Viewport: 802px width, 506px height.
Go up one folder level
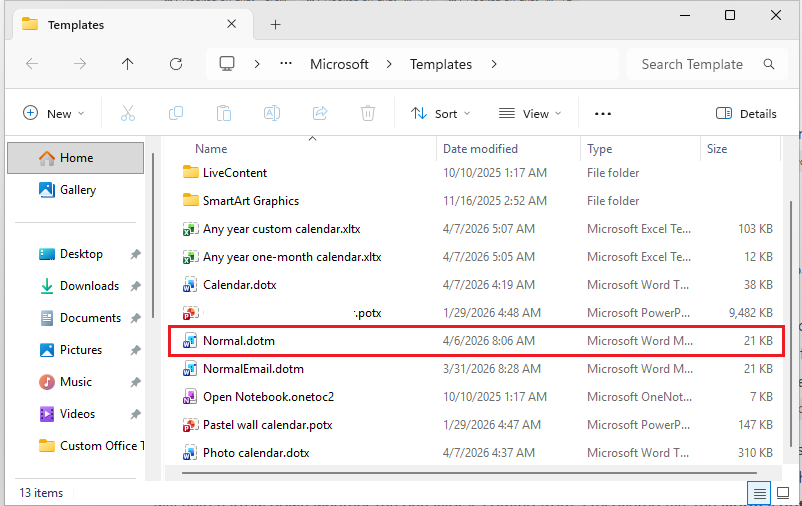[127, 64]
